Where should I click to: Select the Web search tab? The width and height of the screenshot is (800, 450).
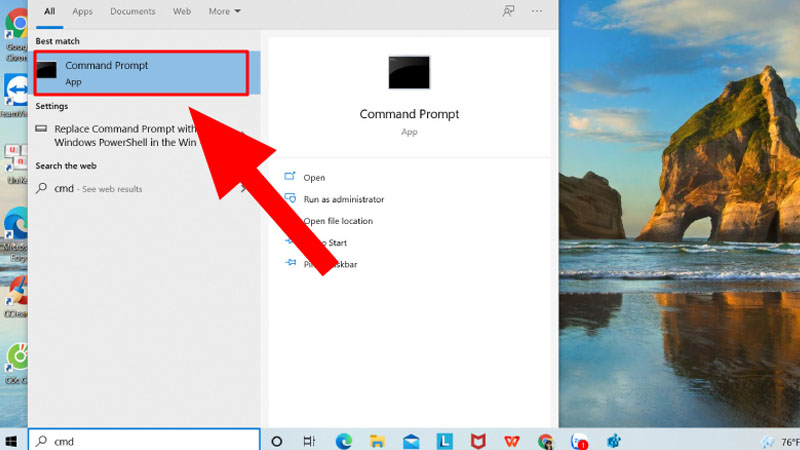(182, 11)
